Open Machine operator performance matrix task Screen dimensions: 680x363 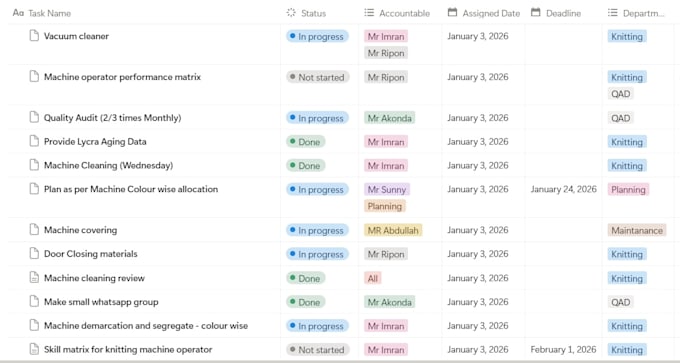click(x=122, y=77)
